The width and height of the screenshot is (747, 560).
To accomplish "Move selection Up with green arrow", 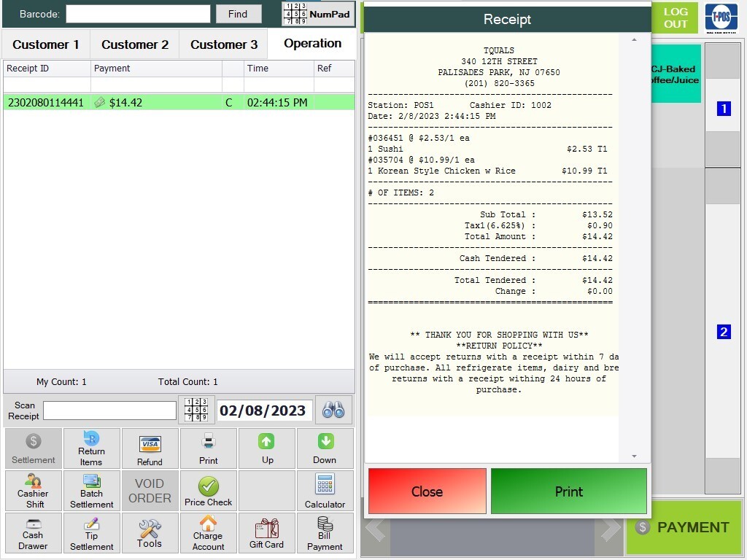I will pyautogui.click(x=267, y=448).
